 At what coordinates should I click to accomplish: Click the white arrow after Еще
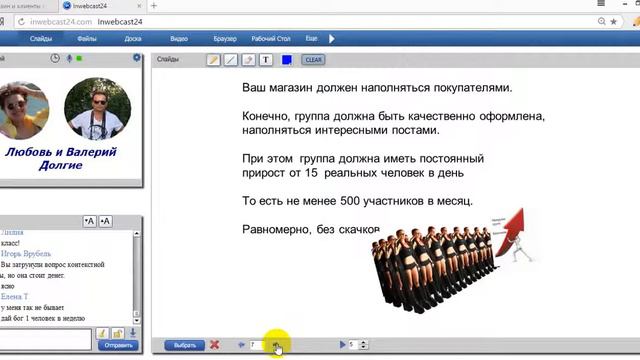332,39
